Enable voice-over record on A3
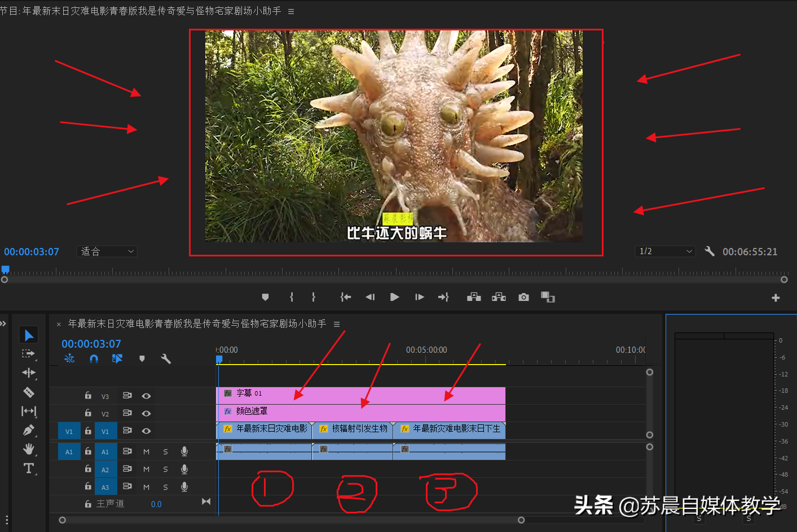Image resolution: width=797 pixels, height=532 pixels. coord(184,487)
